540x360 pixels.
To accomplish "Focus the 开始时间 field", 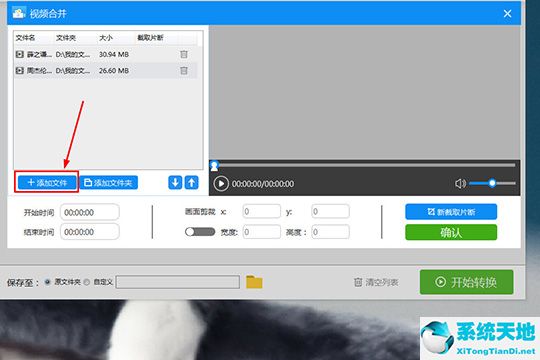I will pos(90,212).
